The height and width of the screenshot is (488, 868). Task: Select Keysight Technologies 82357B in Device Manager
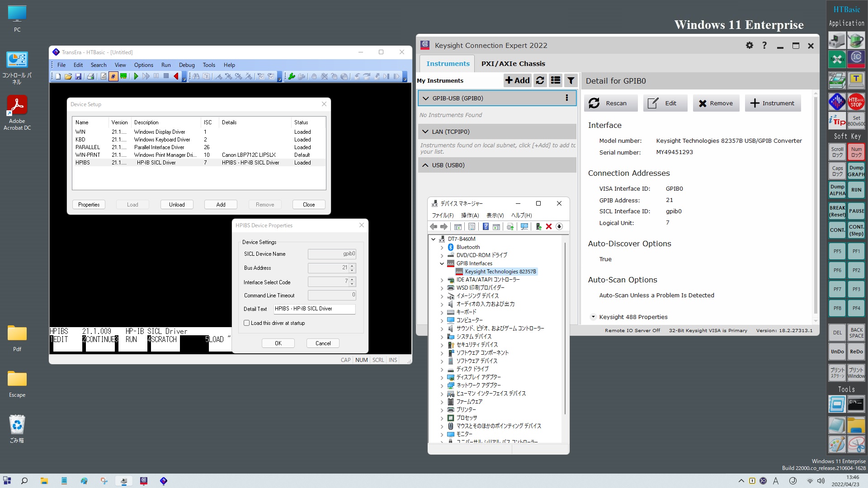tap(496, 272)
